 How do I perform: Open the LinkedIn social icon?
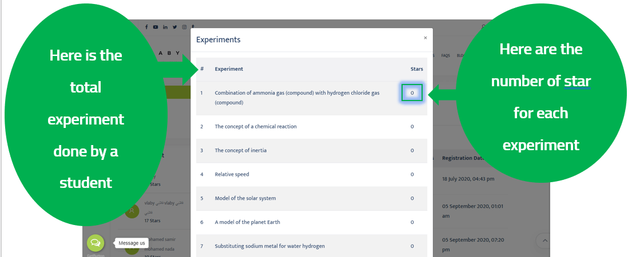point(165,27)
